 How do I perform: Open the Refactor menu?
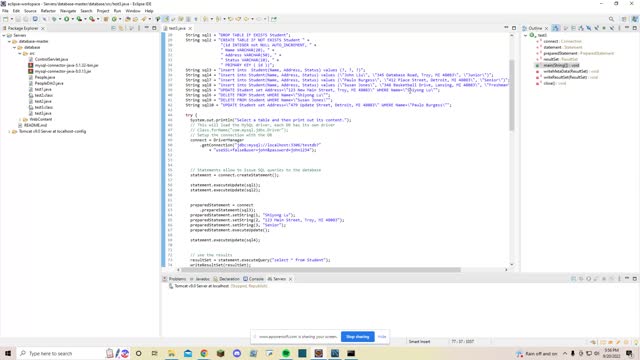click(48, 11)
